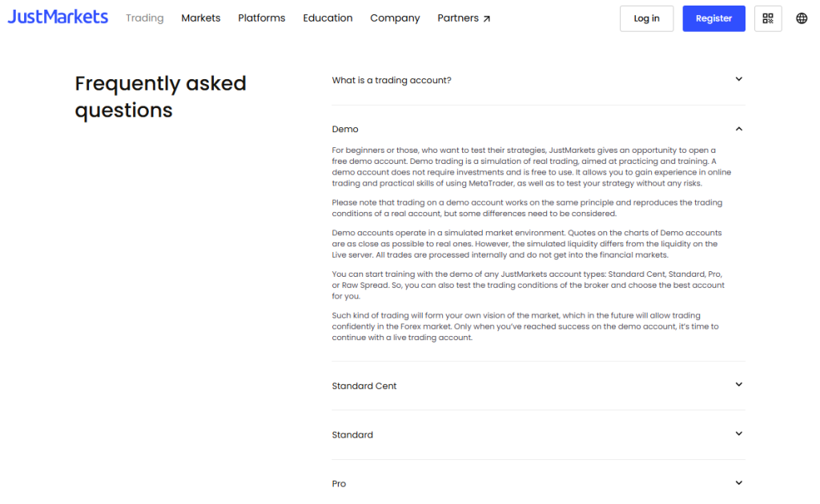820x504 pixels.
Task: Open the QR code icon button
Action: coord(768,18)
